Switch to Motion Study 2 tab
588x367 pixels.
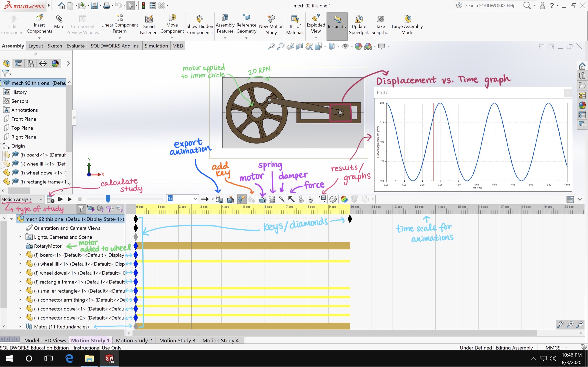coord(134,340)
